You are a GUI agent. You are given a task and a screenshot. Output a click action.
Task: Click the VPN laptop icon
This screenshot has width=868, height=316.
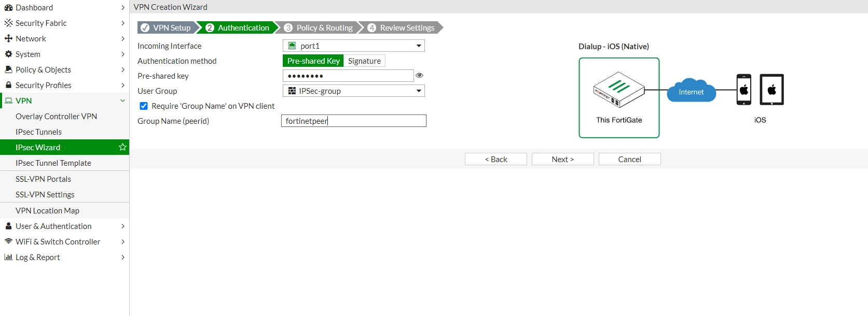tap(8, 100)
